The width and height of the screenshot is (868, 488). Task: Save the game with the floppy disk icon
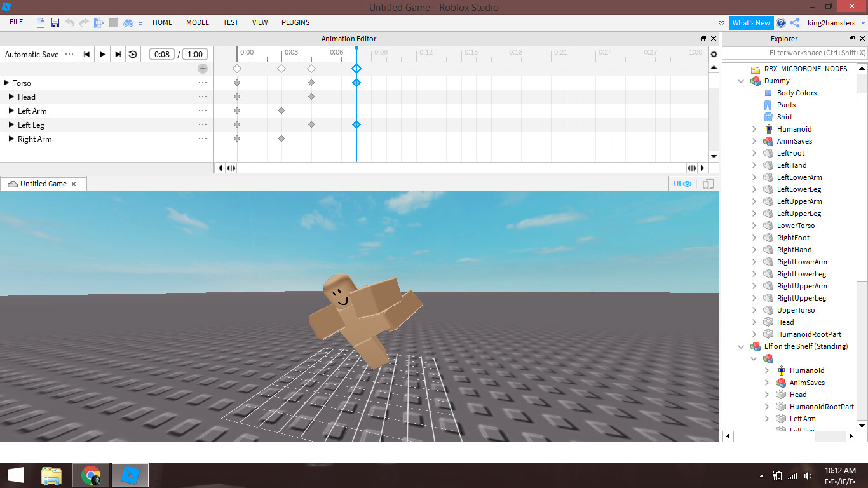[x=55, y=23]
